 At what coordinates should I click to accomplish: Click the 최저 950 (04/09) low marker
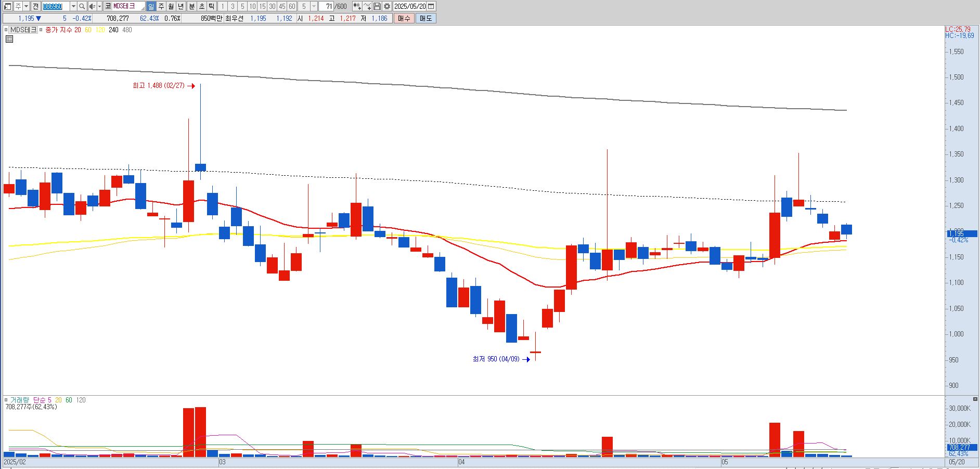(x=501, y=359)
